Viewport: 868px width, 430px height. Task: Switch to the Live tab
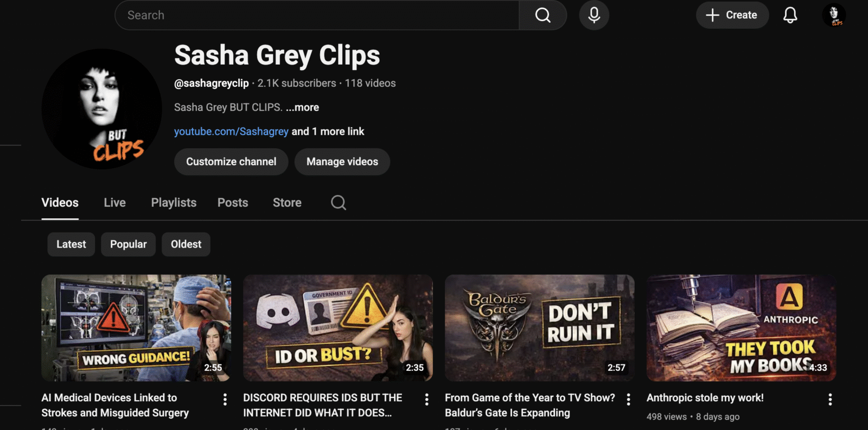(x=114, y=203)
